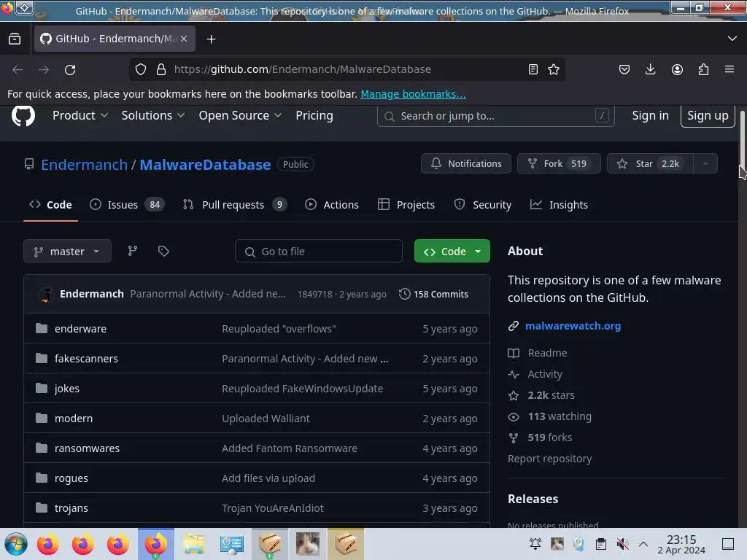Open the malwarewatch.org link

(x=573, y=326)
